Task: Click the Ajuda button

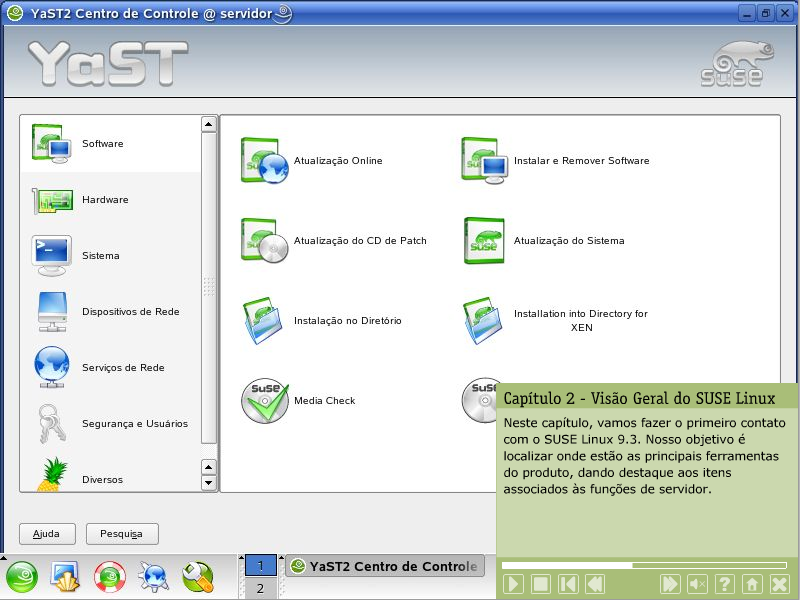Action: pos(46,534)
